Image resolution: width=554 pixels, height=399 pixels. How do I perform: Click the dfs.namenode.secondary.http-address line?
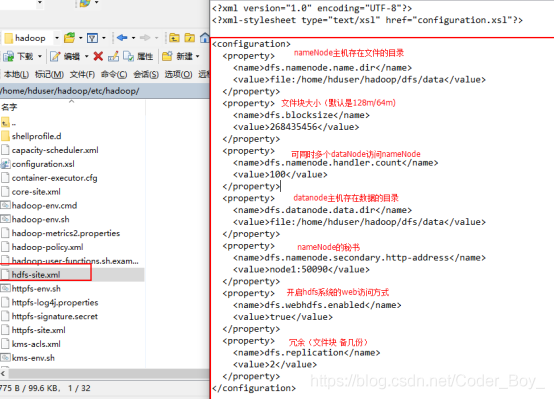pyautogui.click(x=359, y=258)
